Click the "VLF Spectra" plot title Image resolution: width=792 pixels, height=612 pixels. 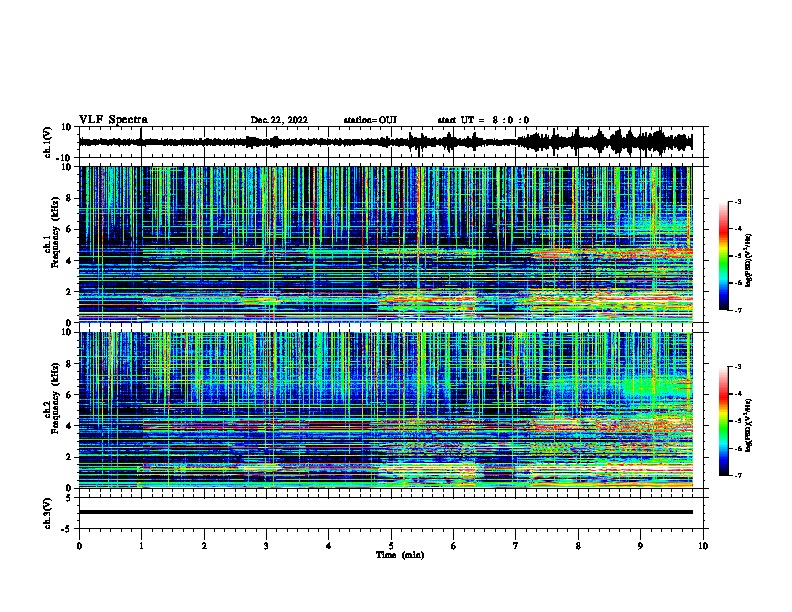coord(113,120)
